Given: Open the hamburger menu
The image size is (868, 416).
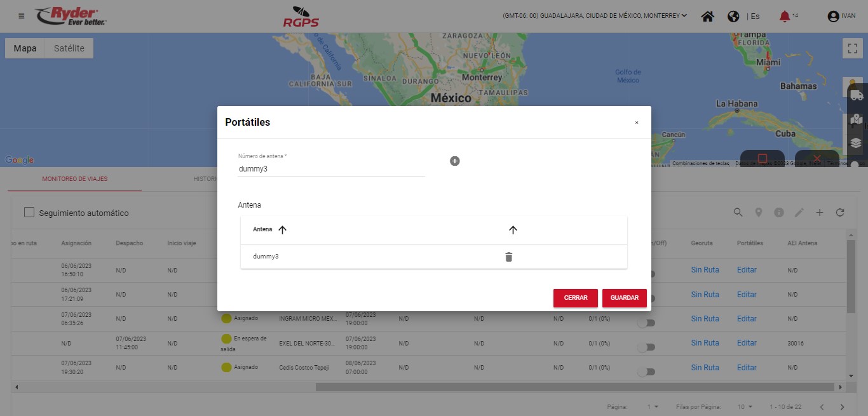Looking at the screenshot, I should click(x=22, y=17).
